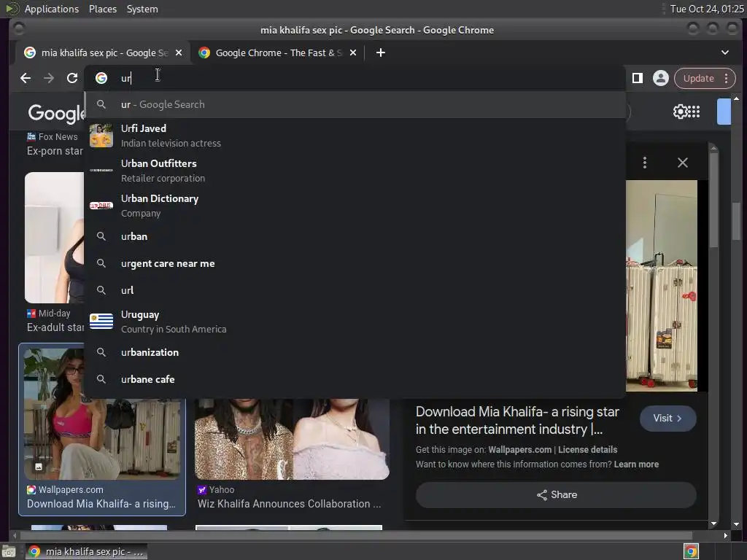Click the Wallpapers.com favicon icon
This screenshot has height=560, width=747.
point(31,489)
